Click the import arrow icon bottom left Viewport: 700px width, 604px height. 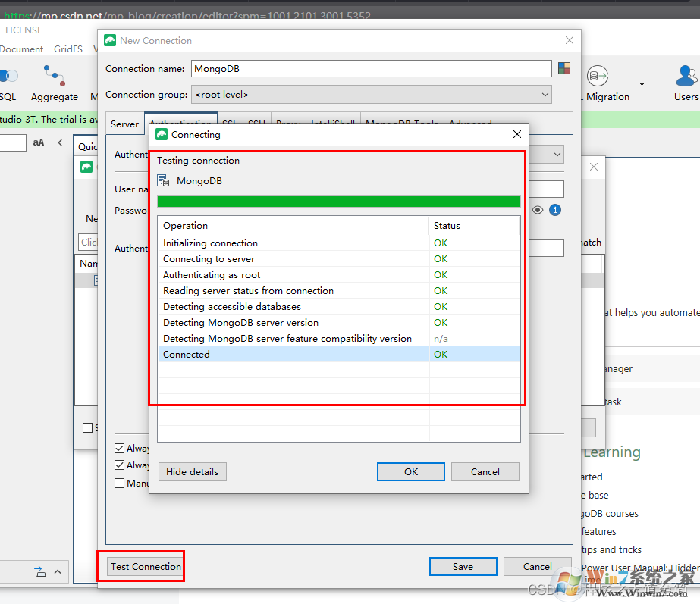[40, 571]
